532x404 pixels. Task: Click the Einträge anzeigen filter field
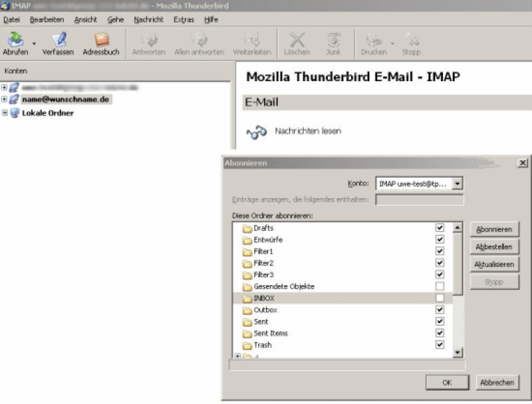[419, 200]
